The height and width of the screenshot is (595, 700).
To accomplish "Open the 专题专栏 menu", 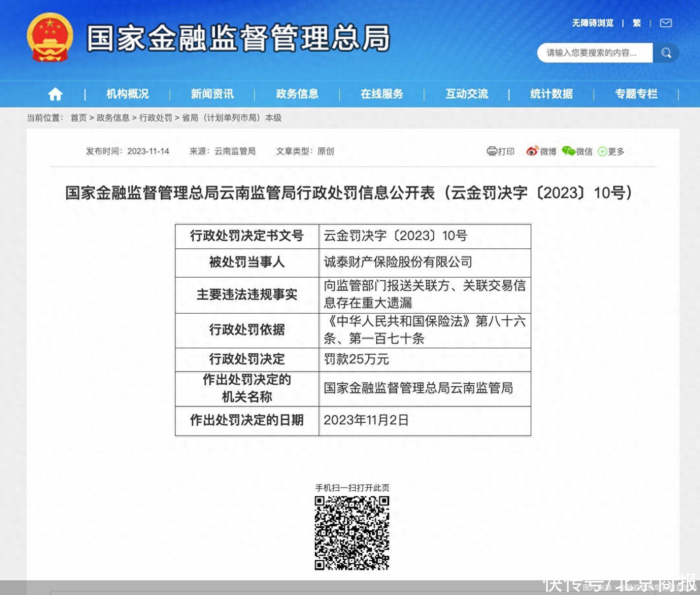I will click(x=636, y=94).
